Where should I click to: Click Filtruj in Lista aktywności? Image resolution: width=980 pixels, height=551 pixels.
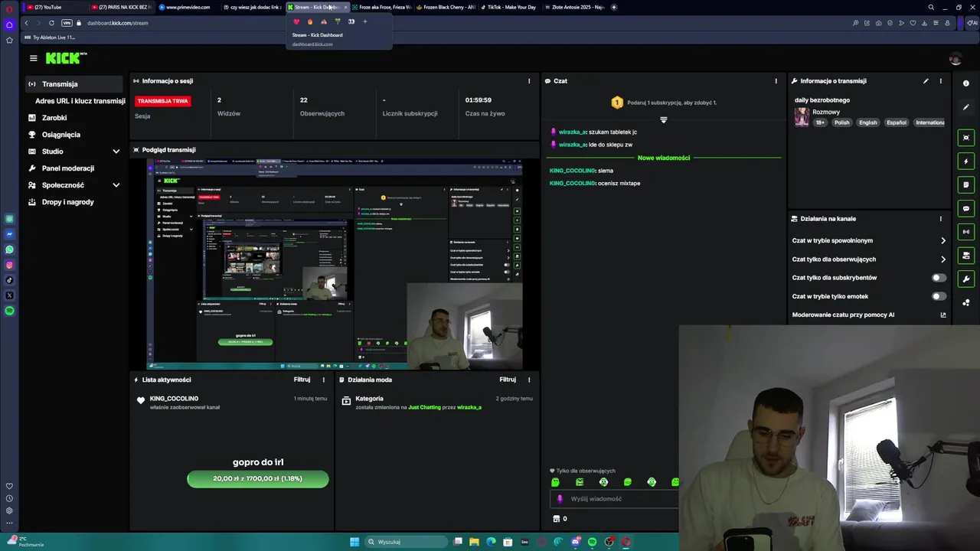pyautogui.click(x=302, y=380)
